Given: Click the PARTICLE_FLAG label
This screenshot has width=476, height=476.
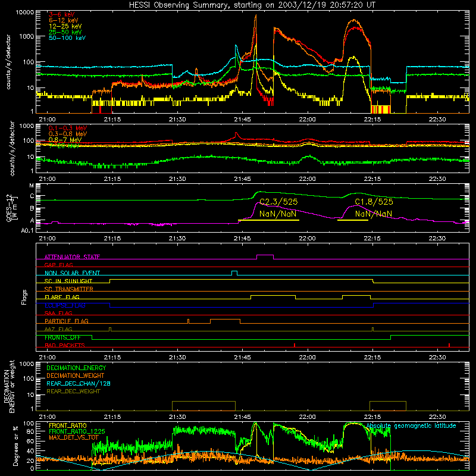Looking at the screenshot, I should (x=67, y=321).
